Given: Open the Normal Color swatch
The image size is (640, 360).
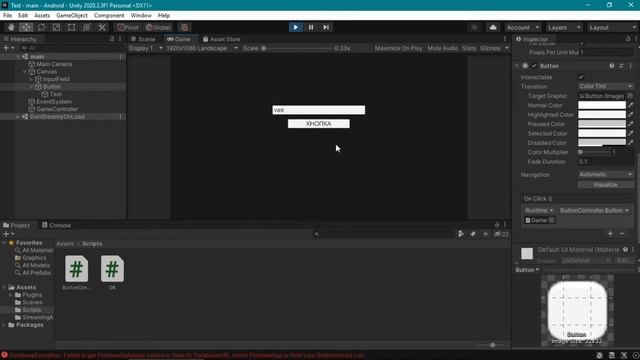Looking at the screenshot, I should tap(602, 105).
